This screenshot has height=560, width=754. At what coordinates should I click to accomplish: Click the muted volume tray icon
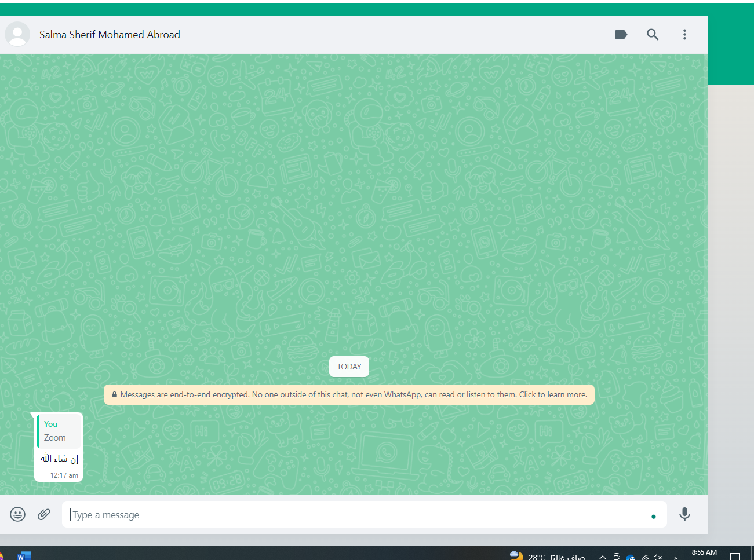coord(658,557)
